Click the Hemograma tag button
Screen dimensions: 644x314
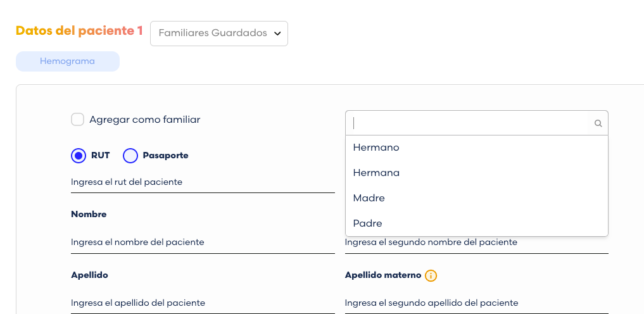coord(68,61)
